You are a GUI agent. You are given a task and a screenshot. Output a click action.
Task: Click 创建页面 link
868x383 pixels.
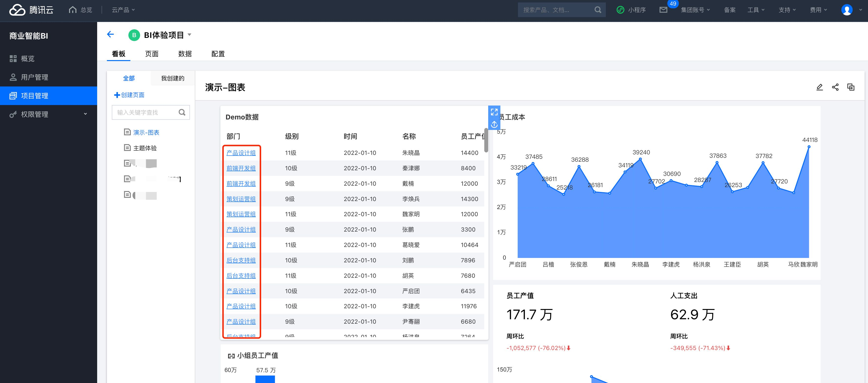tap(129, 95)
